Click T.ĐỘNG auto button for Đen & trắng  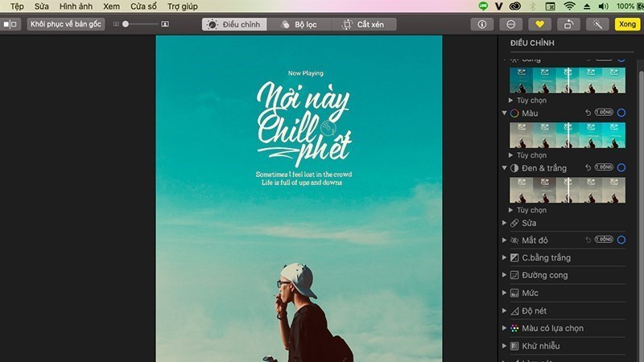[604, 167]
